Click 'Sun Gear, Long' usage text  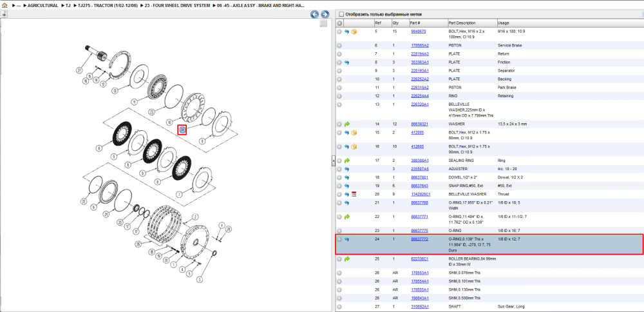point(511,307)
